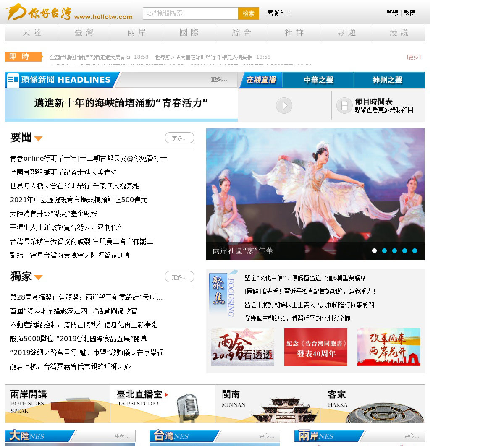Image resolution: width=504 pixels, height=446 pixels.
Task: Open focus article 習近平將對朝鮮進行國事訪問
Action: [310, 305]
